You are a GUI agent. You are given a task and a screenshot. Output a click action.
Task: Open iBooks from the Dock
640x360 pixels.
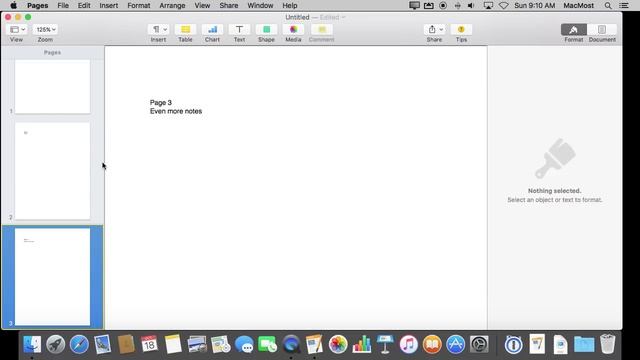[x=432, y=344]
